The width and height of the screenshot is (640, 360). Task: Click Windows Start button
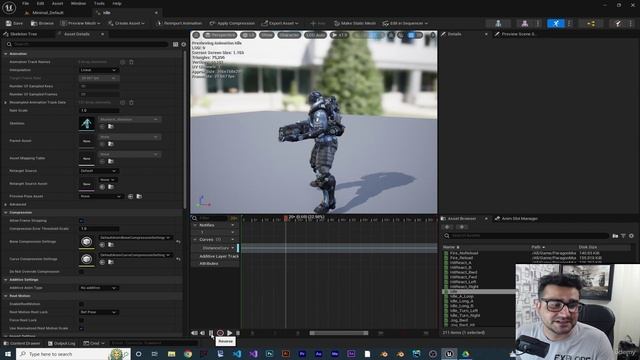[x=8, y=354]
